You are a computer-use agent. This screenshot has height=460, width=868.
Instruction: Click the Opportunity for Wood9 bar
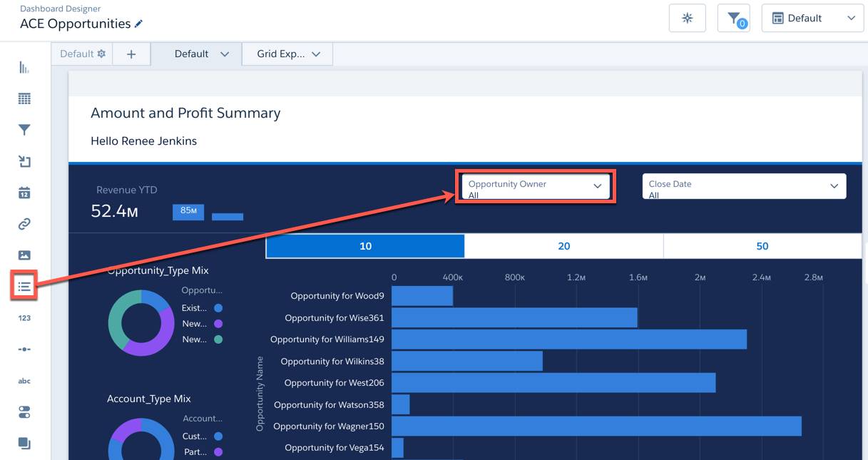pos(422,296)
